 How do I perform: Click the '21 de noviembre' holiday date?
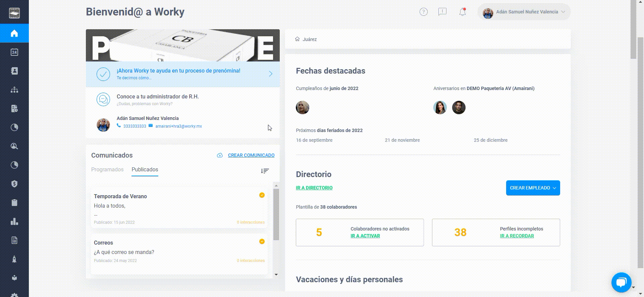pyautogui.click(x=402, y=140)
